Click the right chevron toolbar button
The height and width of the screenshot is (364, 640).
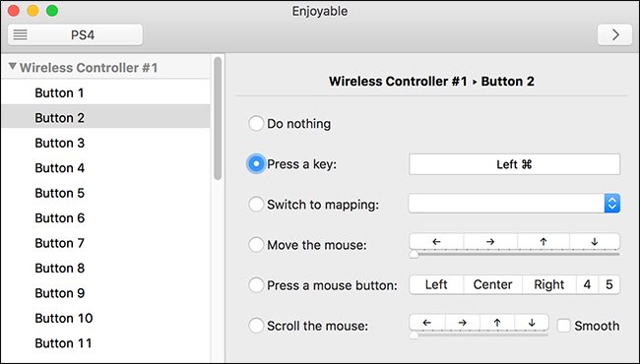point(614,34)
